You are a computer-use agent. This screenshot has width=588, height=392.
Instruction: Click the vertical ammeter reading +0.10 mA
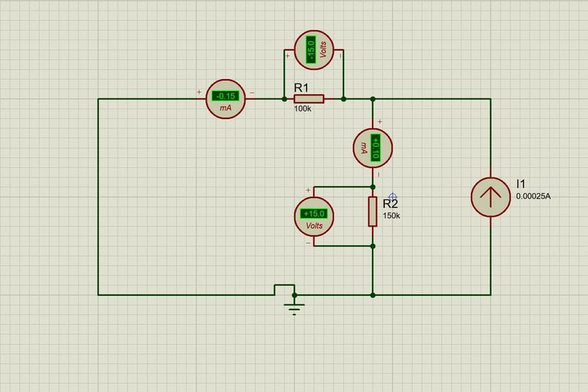coord(373,148)
